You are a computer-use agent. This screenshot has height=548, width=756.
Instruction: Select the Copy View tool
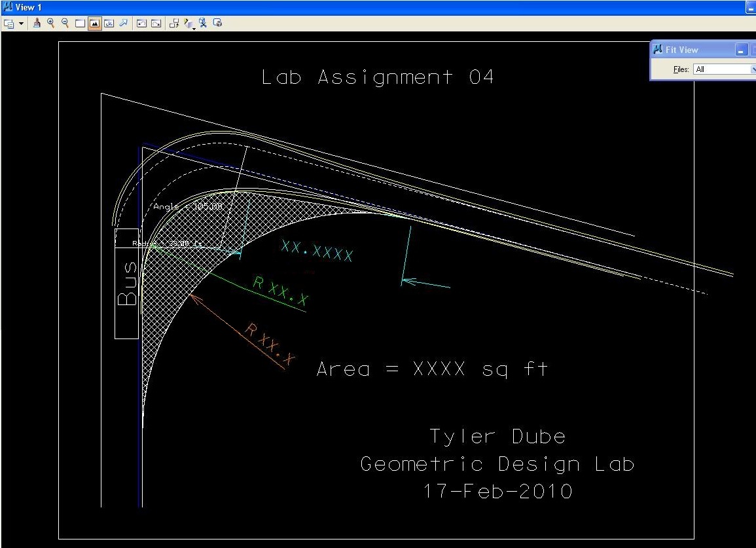pos(174,23)
